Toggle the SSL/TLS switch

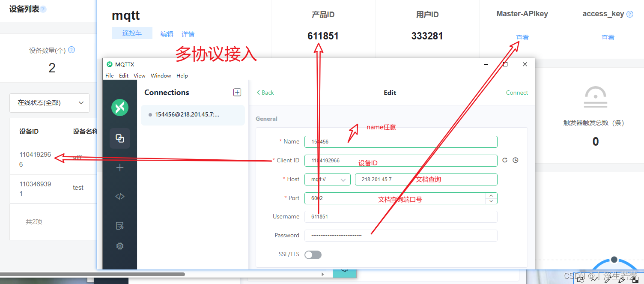[x=313, y=255]
